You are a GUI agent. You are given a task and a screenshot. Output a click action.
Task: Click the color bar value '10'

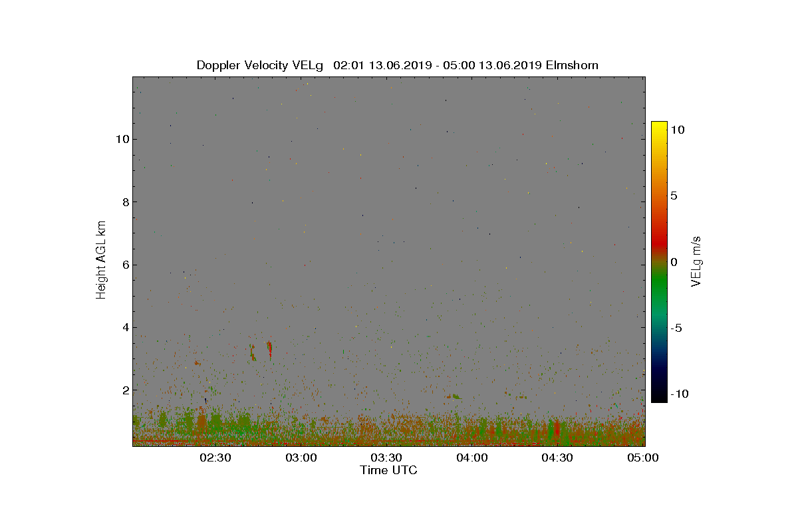677,130
